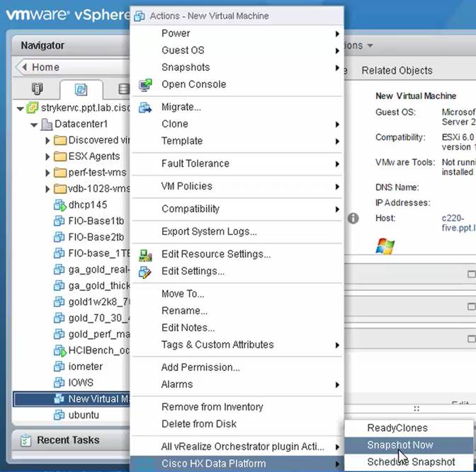Image resolution: width=476 pixels, height=472 pixels.
Task: Open Tags & Custom Attributes submenu
Action: point(237,345)
